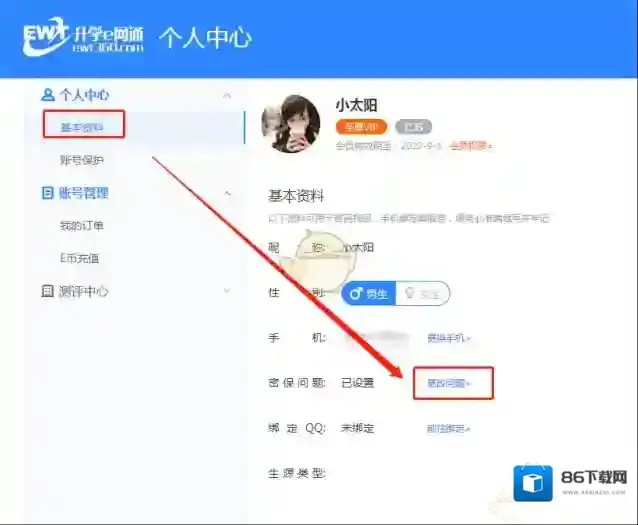Click the 账号管理 section heading
Viewport: 638px width, 525px height.
click(x=84, y=193)
